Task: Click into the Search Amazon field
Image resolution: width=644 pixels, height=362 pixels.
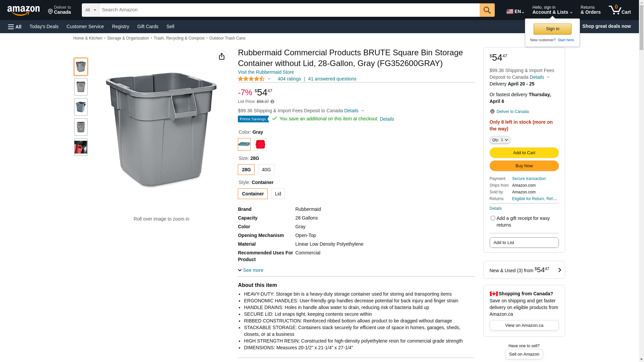Action: (x=289, y=10)
